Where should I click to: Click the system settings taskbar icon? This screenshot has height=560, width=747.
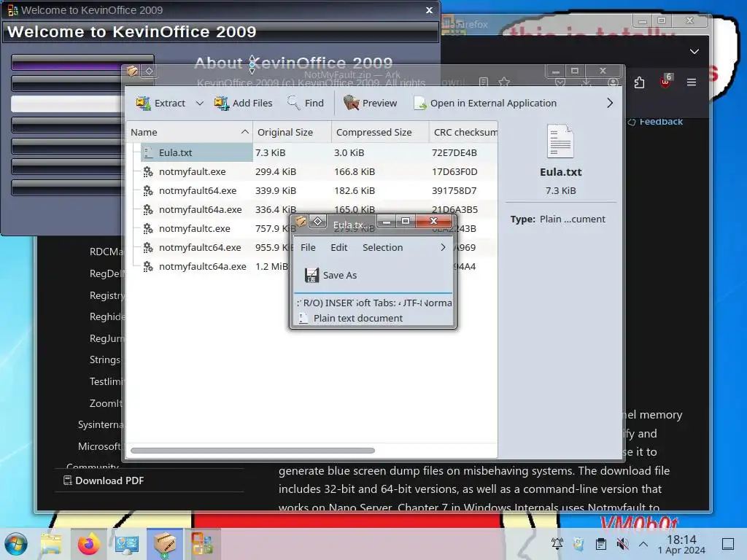(127, 544)
